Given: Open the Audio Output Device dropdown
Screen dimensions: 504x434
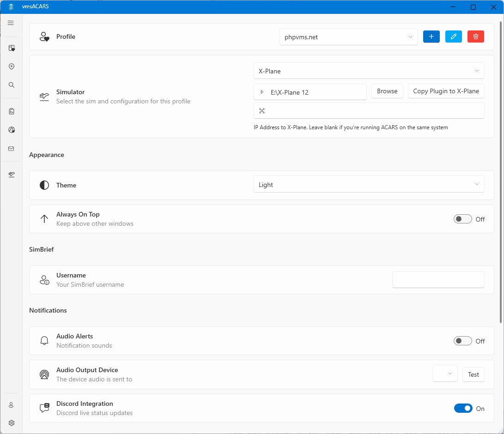Looking at the screenshot, I should [x=445, y=374].
